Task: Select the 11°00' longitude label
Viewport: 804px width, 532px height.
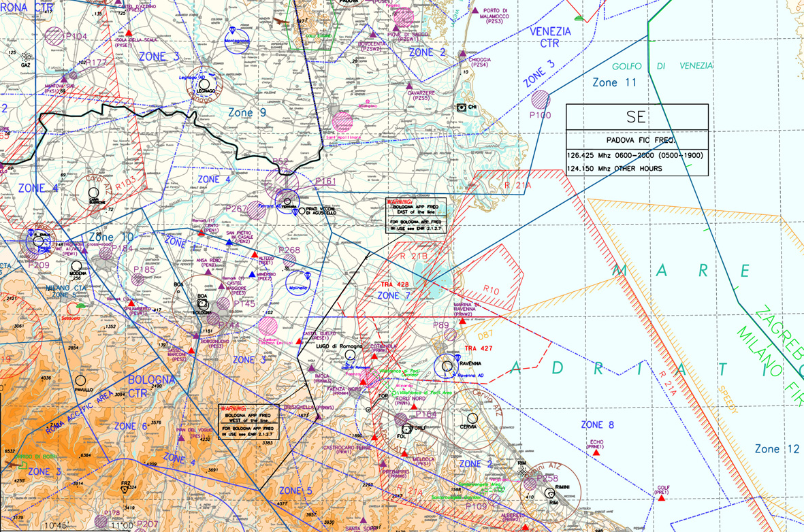Action: click(x=122, y=525)
